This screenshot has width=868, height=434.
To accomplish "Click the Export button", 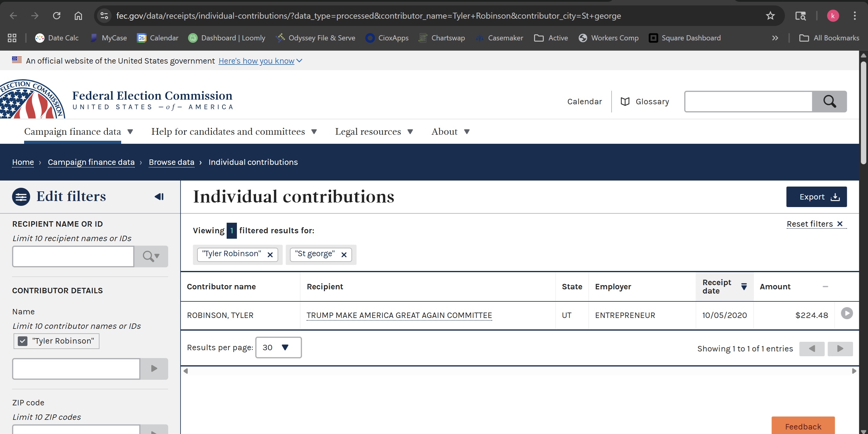I will [816, 197].
